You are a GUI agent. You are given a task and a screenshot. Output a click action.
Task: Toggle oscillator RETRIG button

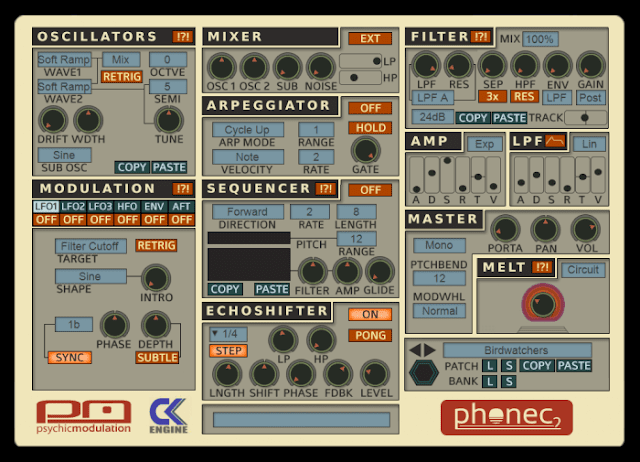pyautogui.click(x=122, y=76)
